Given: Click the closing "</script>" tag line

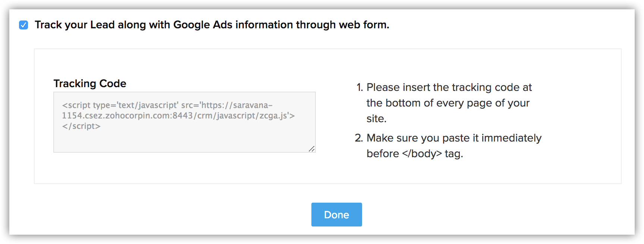Looking at the screenshot, I should 81,126.
